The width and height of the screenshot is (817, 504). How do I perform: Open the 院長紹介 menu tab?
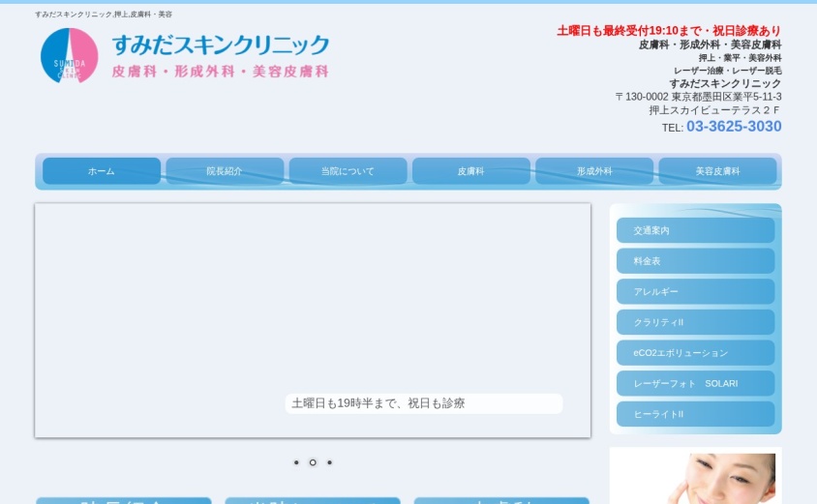point(225,171)
